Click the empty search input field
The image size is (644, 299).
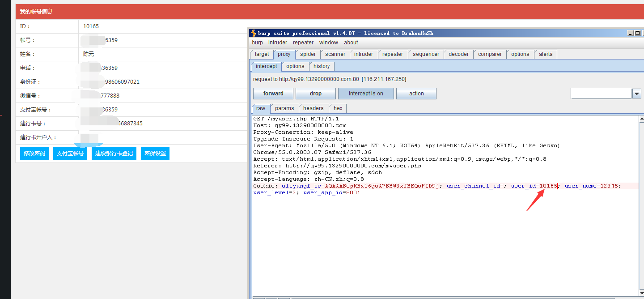pyautogui.click(x=601, y=94)
